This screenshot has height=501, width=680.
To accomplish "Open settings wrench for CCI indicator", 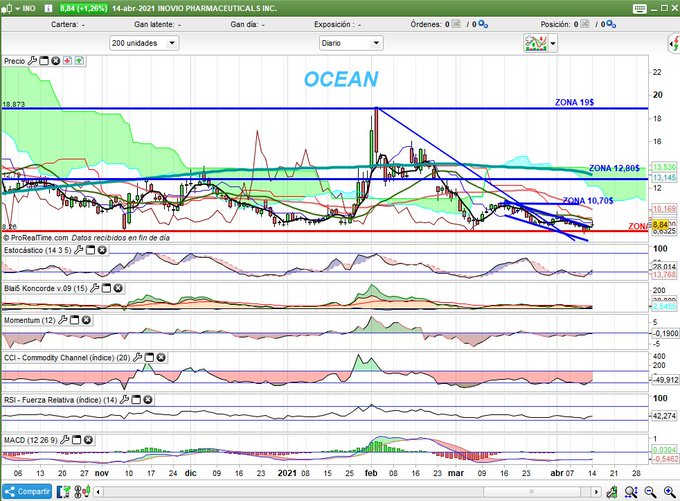I will [x=137, y=357].
